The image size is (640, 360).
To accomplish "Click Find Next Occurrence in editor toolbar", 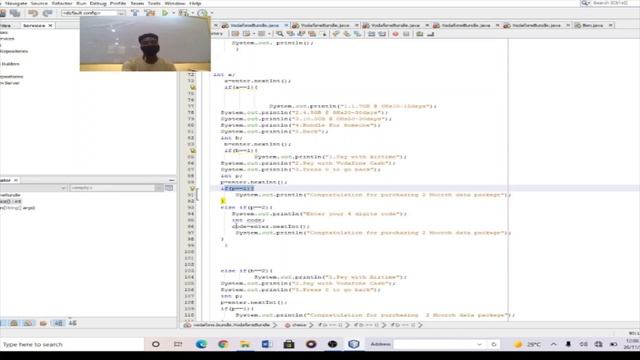I will click(x=301, y=34).
